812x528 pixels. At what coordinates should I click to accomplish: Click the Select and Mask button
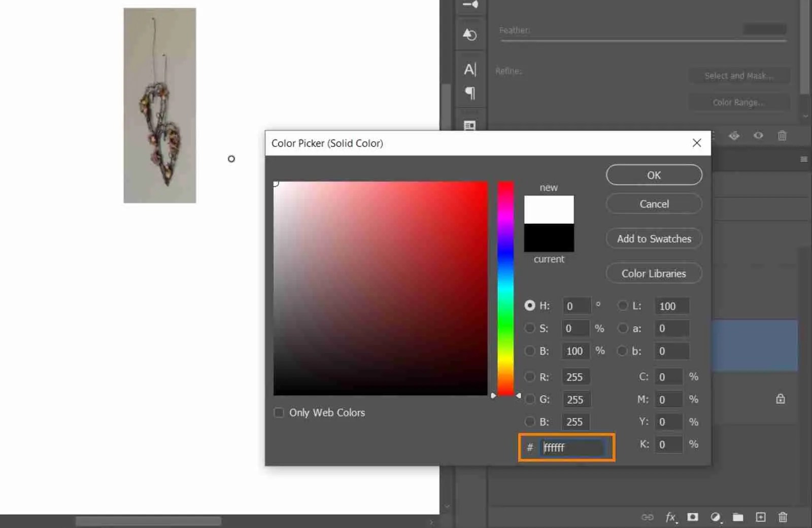pos(739,75)
